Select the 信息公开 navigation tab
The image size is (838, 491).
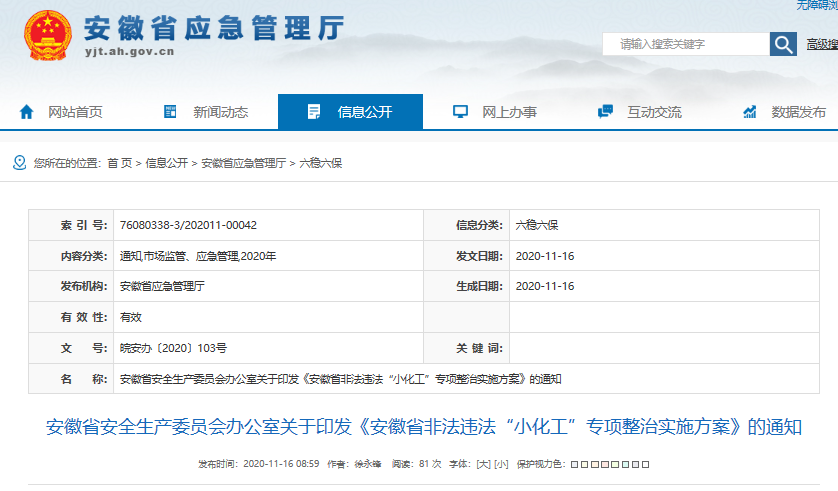[350, 112]
